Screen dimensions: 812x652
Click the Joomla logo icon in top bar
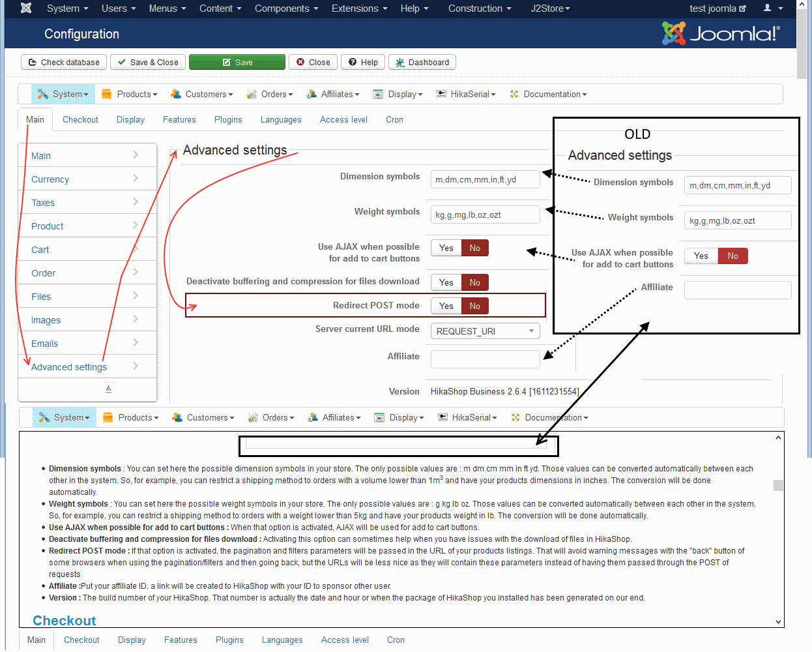(x=26, y=8)
